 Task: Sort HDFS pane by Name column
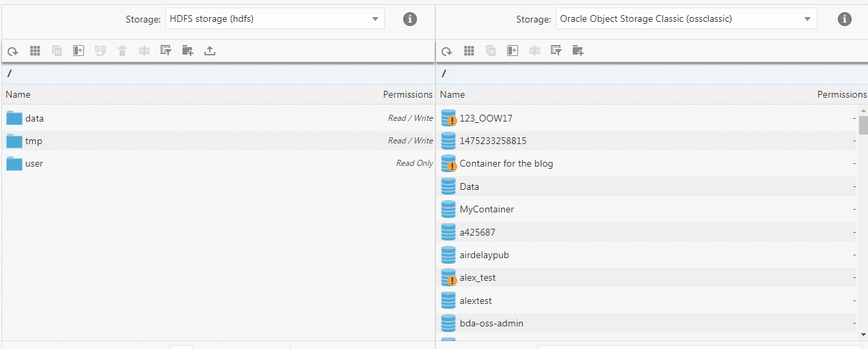(x=18, y=94)
